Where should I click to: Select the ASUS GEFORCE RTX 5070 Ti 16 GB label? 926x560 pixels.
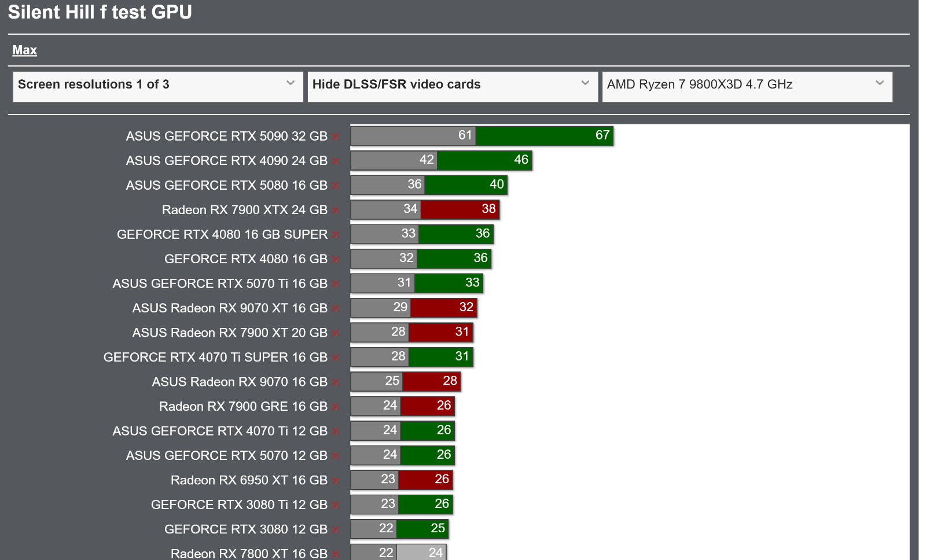tap(220, 284)
